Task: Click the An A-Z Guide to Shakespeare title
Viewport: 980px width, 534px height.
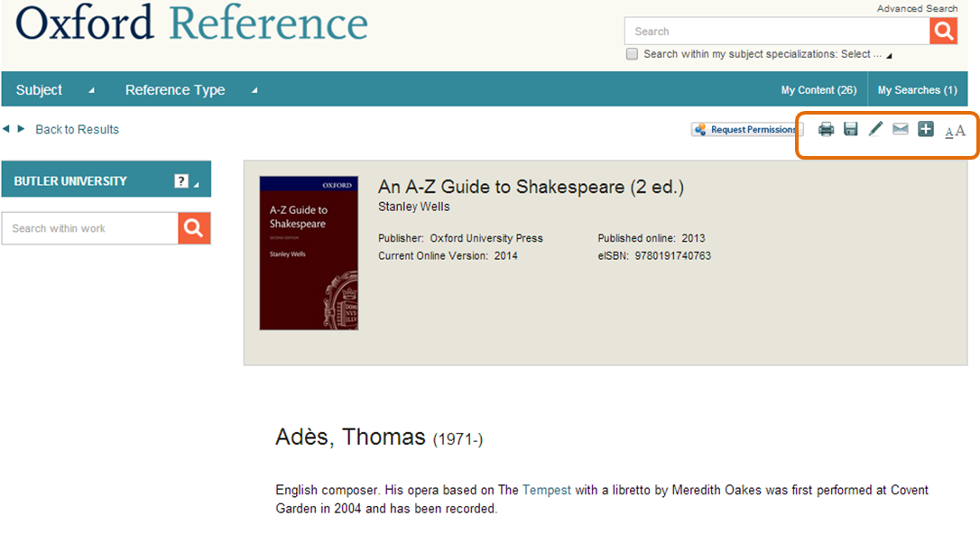Action: [531, 187]
